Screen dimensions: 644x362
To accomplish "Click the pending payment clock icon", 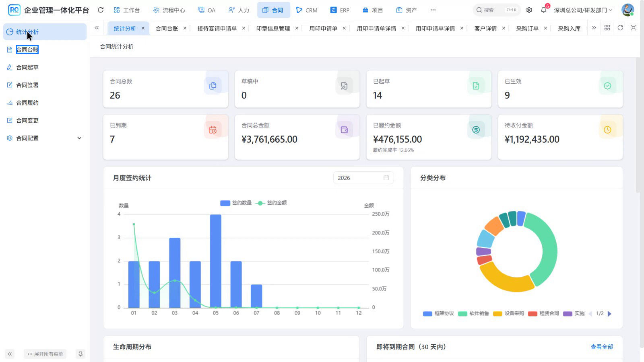I will [607, 130].
